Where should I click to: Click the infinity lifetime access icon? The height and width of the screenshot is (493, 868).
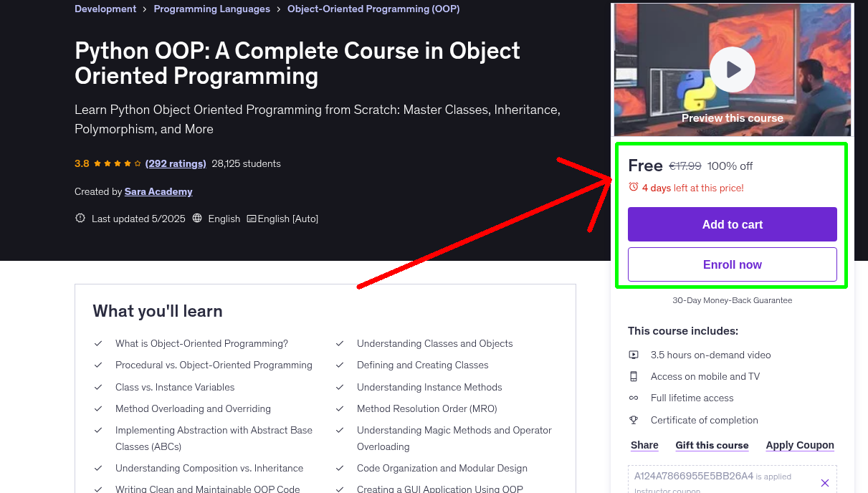click(x=634, y=398)
